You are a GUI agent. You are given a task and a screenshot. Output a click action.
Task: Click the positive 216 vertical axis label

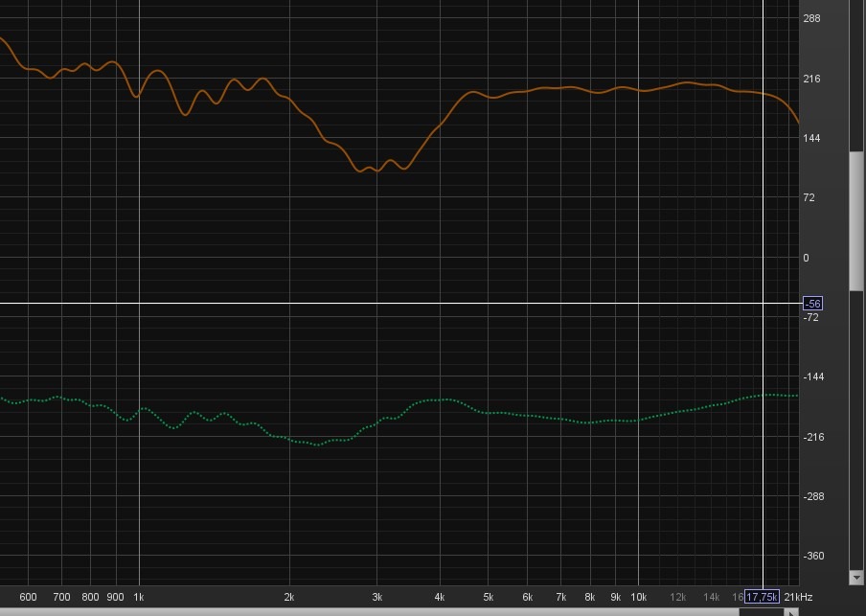coord(811,79)
